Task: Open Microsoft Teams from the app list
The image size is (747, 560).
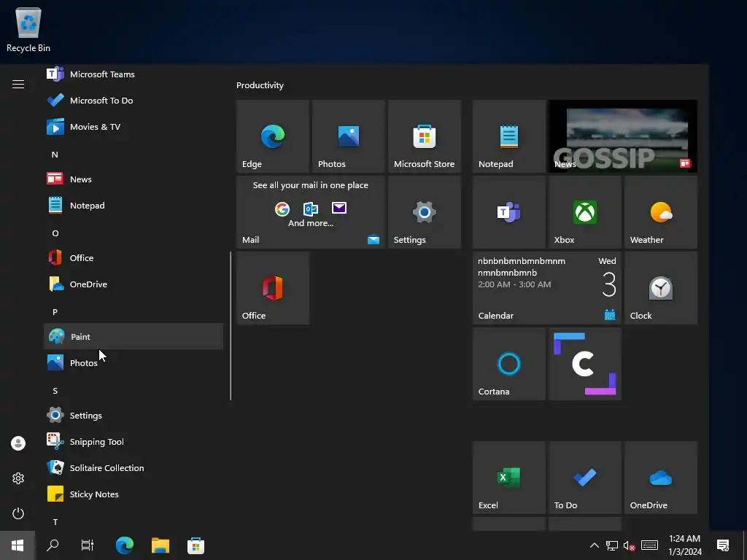Action: [x=133, y=74]
